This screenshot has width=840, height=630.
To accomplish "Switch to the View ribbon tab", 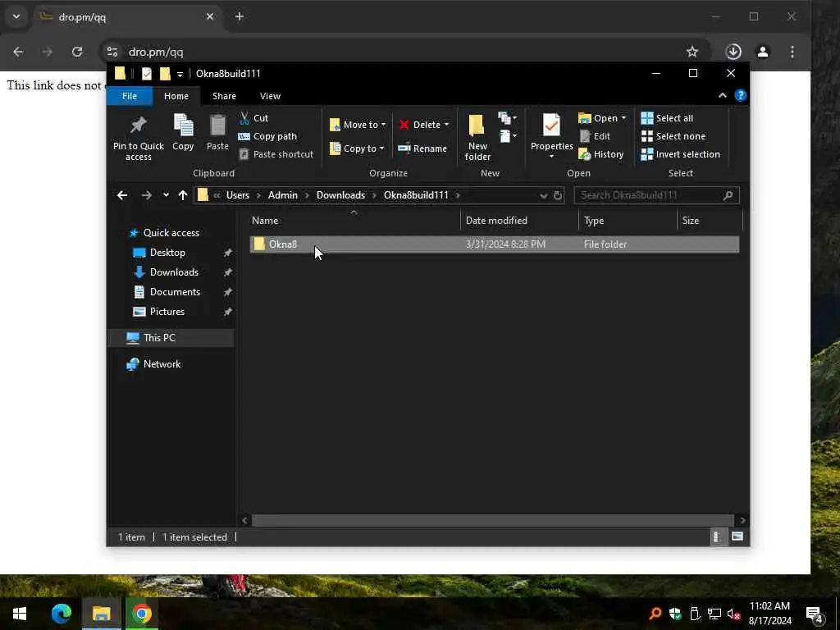I will (x=270, y=96).
